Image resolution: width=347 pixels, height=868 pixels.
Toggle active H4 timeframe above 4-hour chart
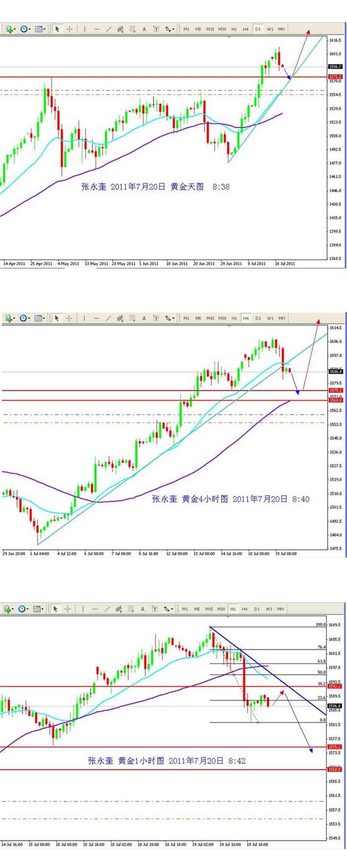pyautogui.click(x=246, y=318)
